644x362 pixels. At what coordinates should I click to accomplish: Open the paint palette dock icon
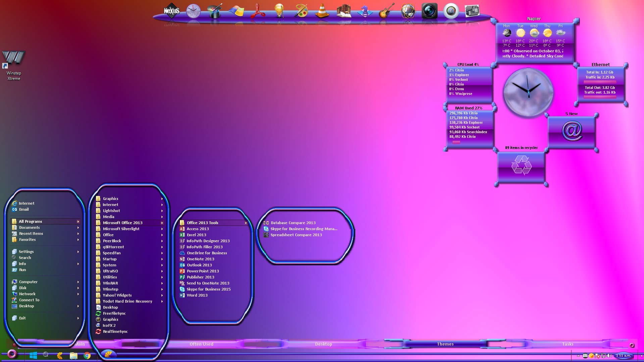[x=301, y=11]
